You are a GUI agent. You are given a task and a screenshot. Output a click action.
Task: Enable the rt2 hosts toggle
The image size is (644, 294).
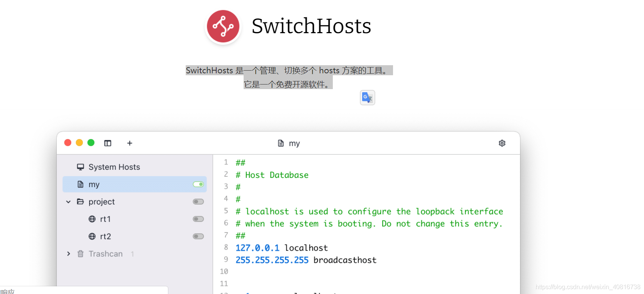coord(198,237)
